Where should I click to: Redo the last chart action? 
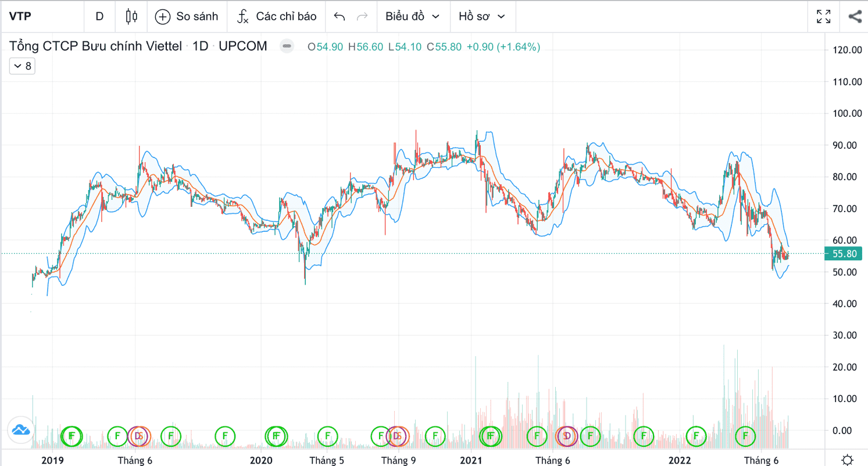(x=362, y=16)
